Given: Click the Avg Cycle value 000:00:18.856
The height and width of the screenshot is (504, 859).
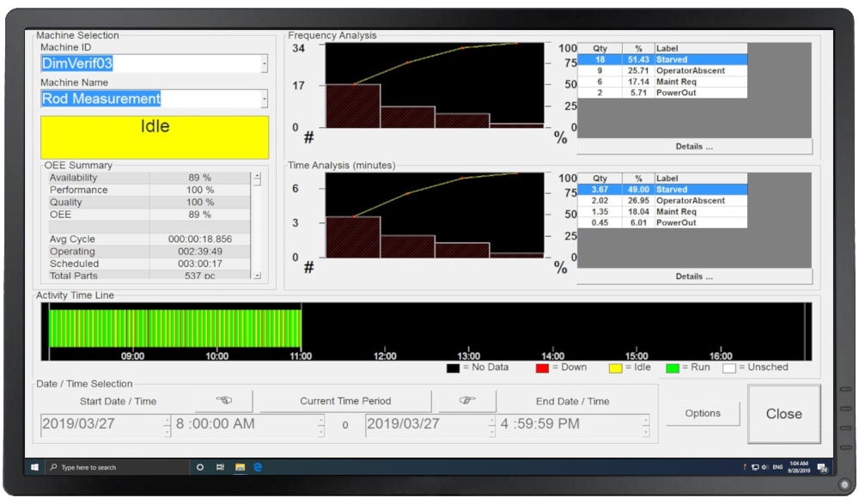Looking at the screenshot, I should [x=200, y=239].
